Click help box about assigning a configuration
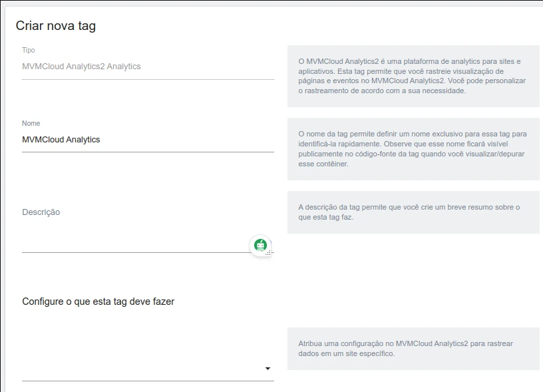The image size is (543, 392). (413, 349)
